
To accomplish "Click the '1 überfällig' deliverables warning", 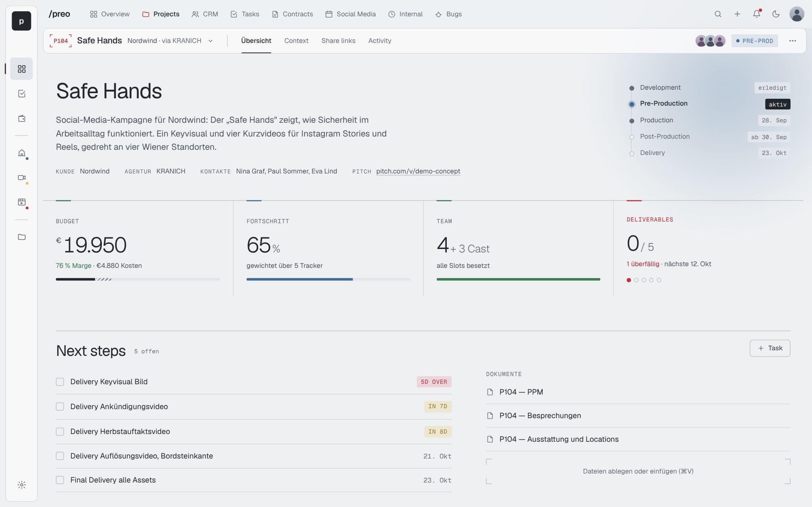I will pyautogui.click(x=643, y=264).
